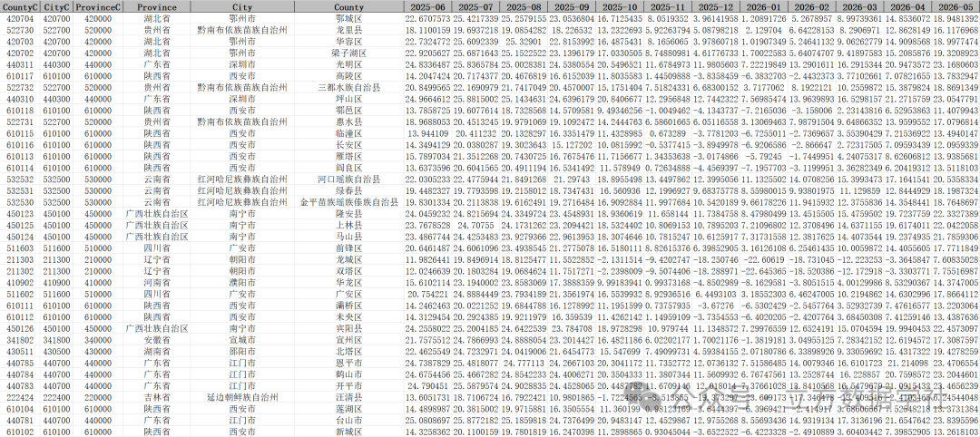Select the County cell 梁子湖区
The image size is (980, 437).
pyautogui.click(x=348, y=53)
